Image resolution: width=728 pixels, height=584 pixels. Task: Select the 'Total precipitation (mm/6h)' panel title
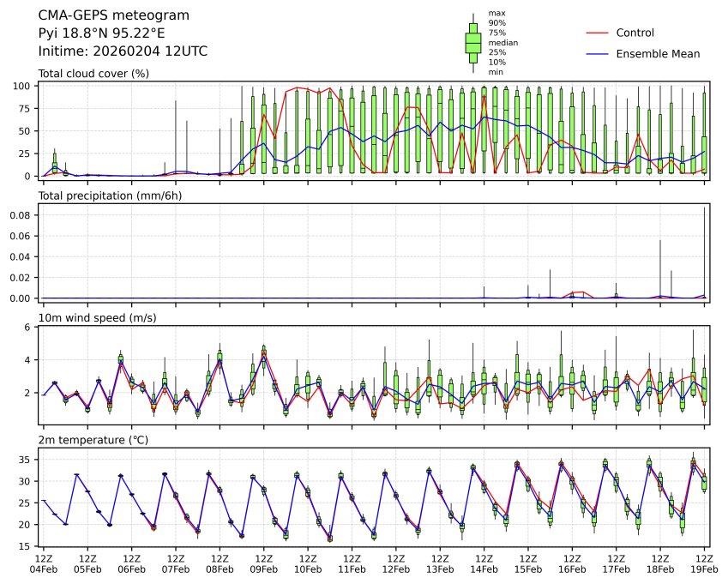[x=110, y=196]
